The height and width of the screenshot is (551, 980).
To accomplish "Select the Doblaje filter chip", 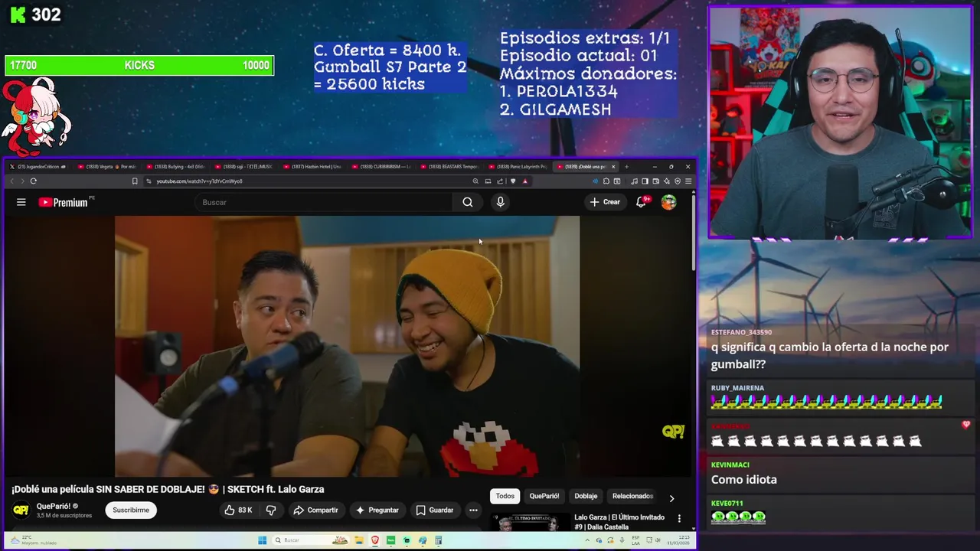I will pyautogui.click(x=586, y=496).
